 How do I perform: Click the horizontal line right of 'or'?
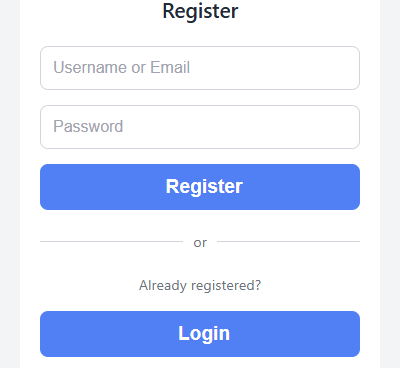coord(288,241)
